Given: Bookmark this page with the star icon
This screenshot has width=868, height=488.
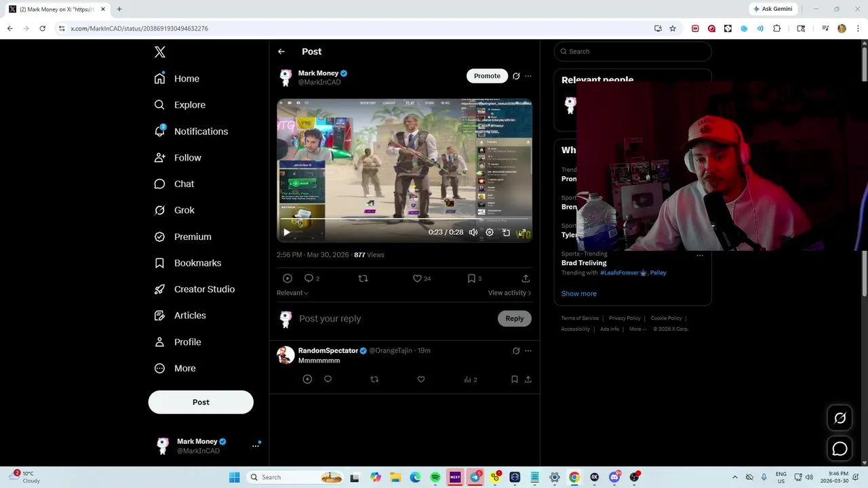Looking at the screenshot, I should pos(673,28).
